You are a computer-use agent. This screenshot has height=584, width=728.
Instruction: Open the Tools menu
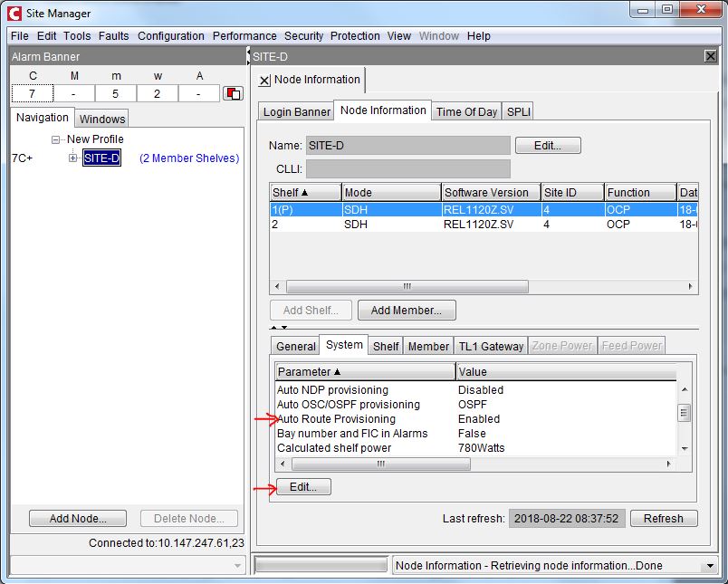pyautogui.click(x=77, y=35)
